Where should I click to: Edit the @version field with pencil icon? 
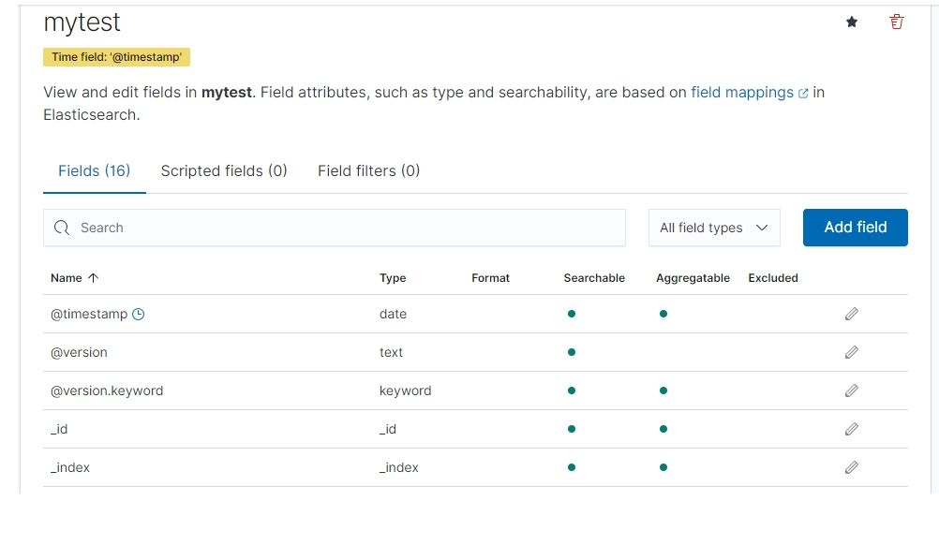(851, 353)
